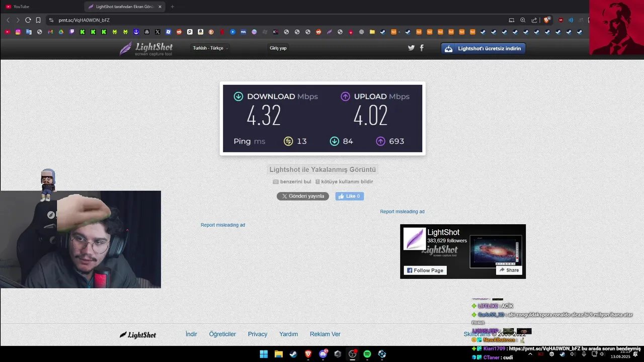
Task: Open the X (Twitter) bookmark
Action: click(157, 32)
